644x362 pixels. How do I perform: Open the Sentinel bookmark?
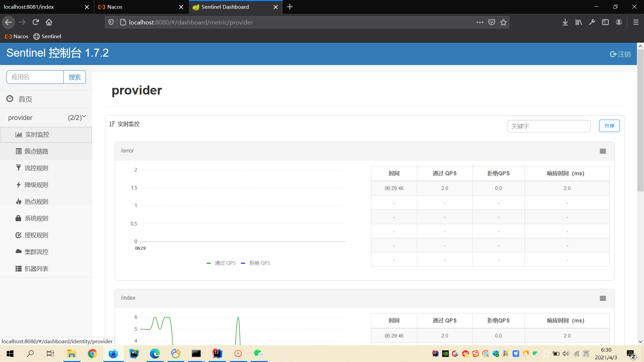[x=47, y=36]
